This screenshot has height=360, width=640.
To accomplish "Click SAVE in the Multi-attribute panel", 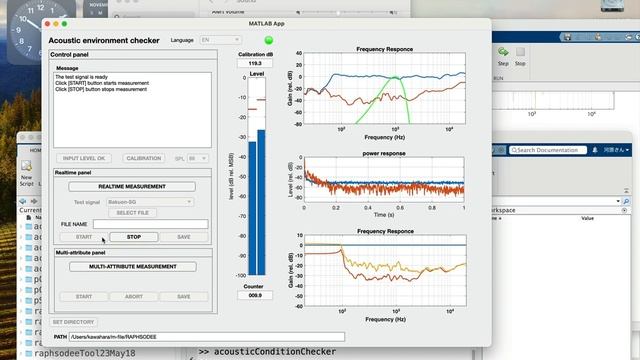I will tap(184, 297).
